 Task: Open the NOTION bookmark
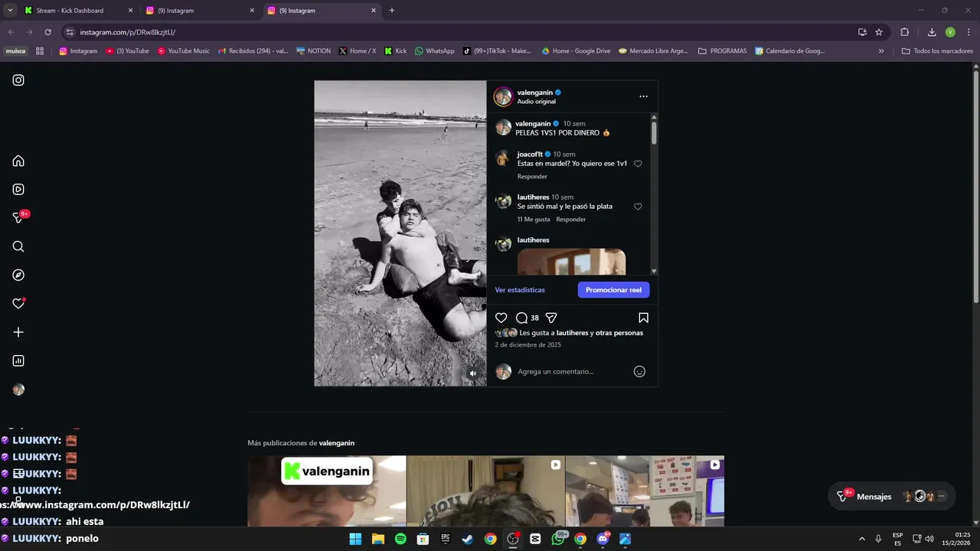coord(313,51)
